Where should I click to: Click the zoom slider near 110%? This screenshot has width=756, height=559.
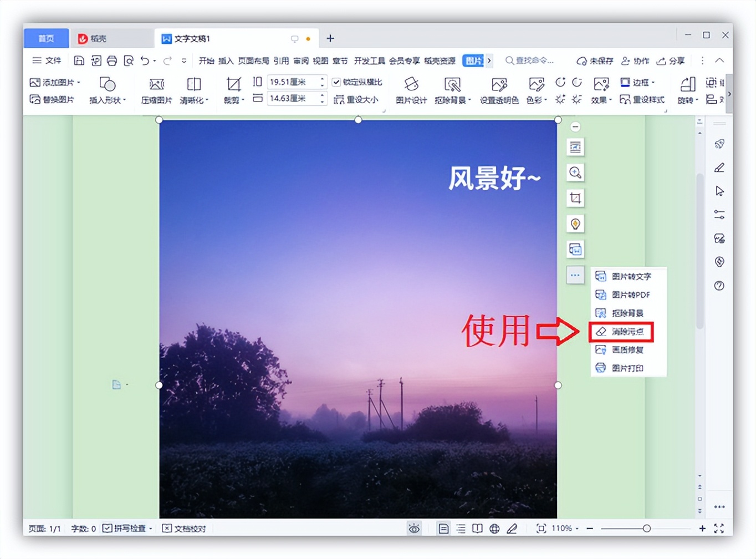(x=647, y=528)
